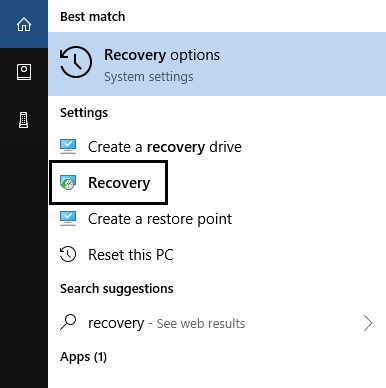Click the Recovery control panel icon

(68, 183)
